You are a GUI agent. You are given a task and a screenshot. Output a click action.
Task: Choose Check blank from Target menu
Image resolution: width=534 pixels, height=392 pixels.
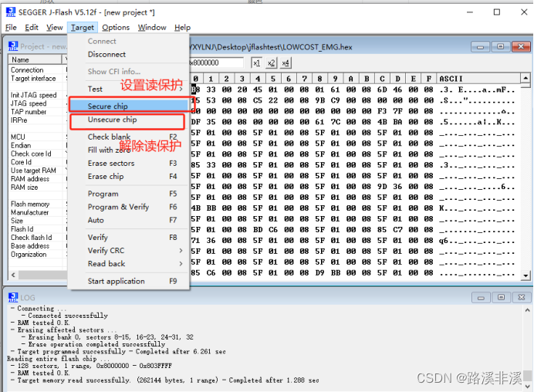128,137
